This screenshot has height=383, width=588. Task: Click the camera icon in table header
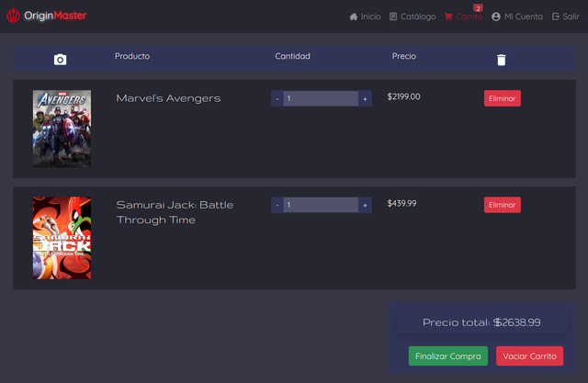(x=60, y=60)
